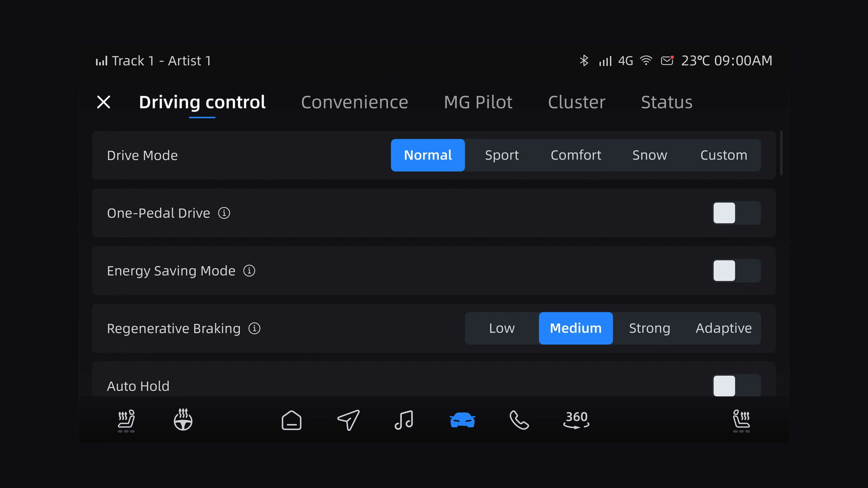
Task: Go to the home screen icon
Action: point(291,421)
